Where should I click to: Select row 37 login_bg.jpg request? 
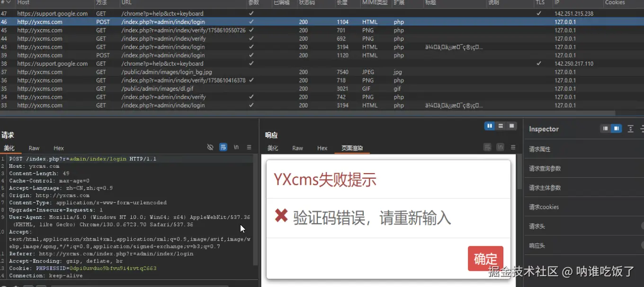coord(322,72)
